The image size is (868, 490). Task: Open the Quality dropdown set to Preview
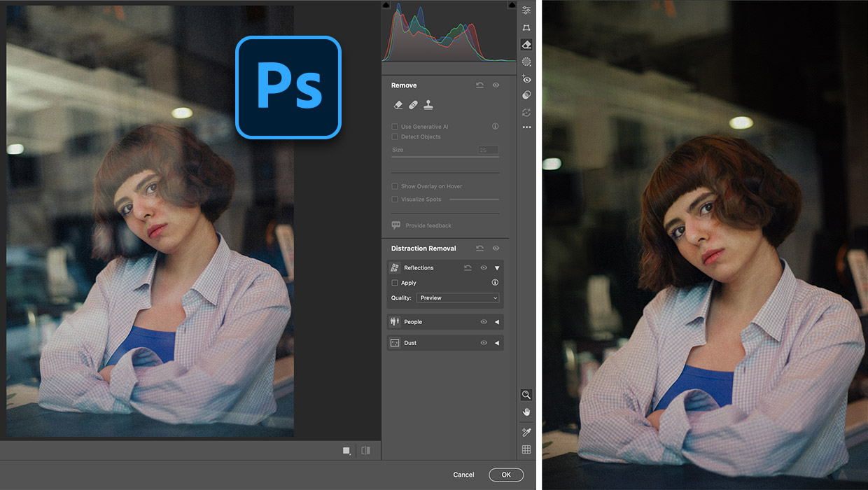[x=458, y=297]
